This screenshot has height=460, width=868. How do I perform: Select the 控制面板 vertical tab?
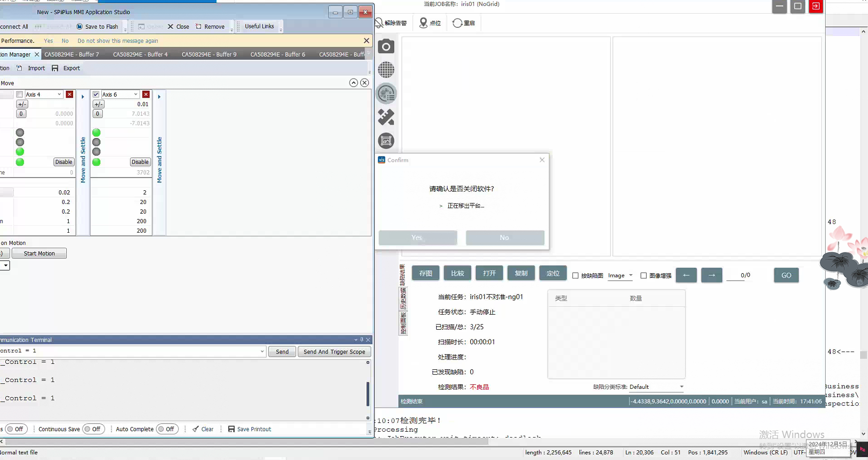pos(403,323)
